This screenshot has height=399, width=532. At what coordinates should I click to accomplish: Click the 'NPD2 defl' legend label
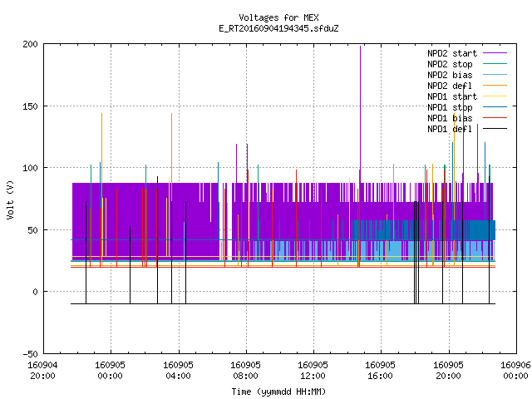click(450, 86)
